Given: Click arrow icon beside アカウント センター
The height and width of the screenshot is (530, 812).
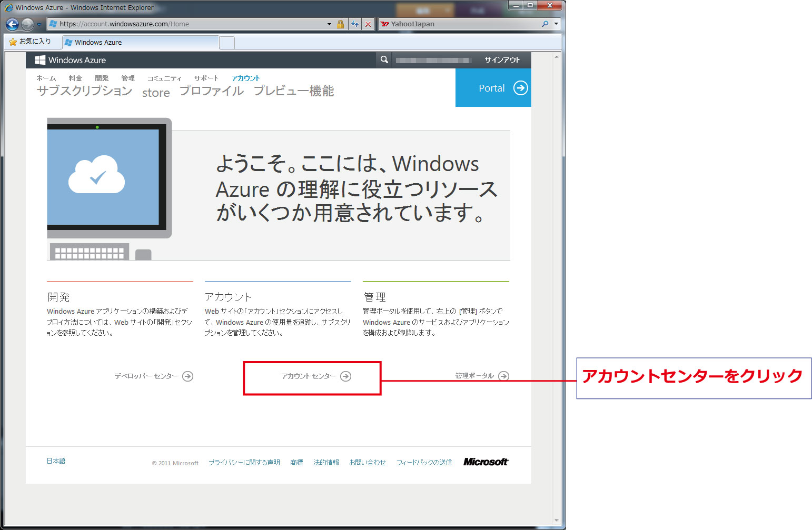Looking at the screenshot, I should point(345,376).
